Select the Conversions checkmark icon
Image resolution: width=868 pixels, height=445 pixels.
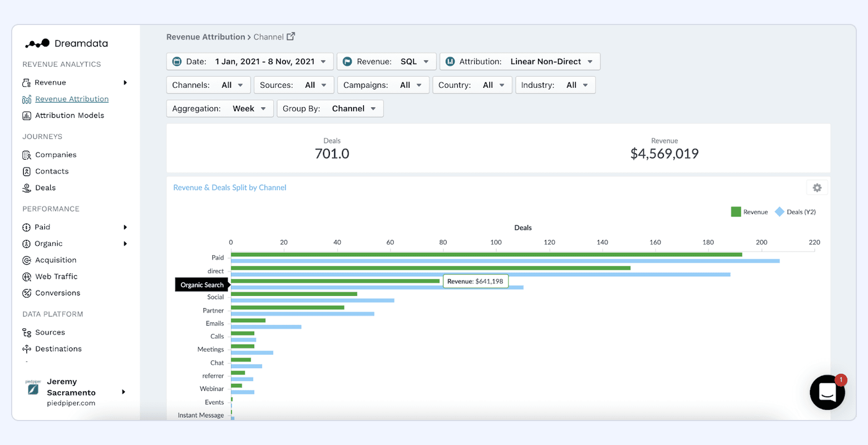(27, 293)
